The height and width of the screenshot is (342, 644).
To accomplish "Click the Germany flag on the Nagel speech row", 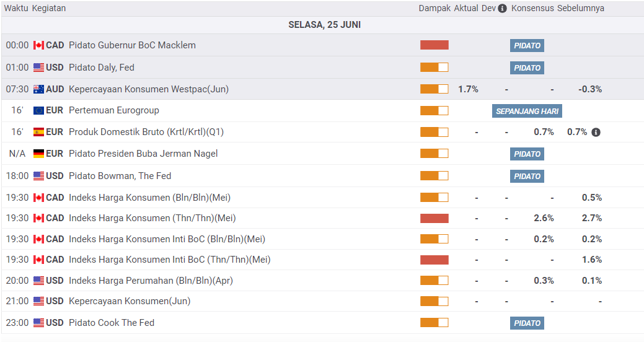I will pyautogui.click(x=38, y=154).
